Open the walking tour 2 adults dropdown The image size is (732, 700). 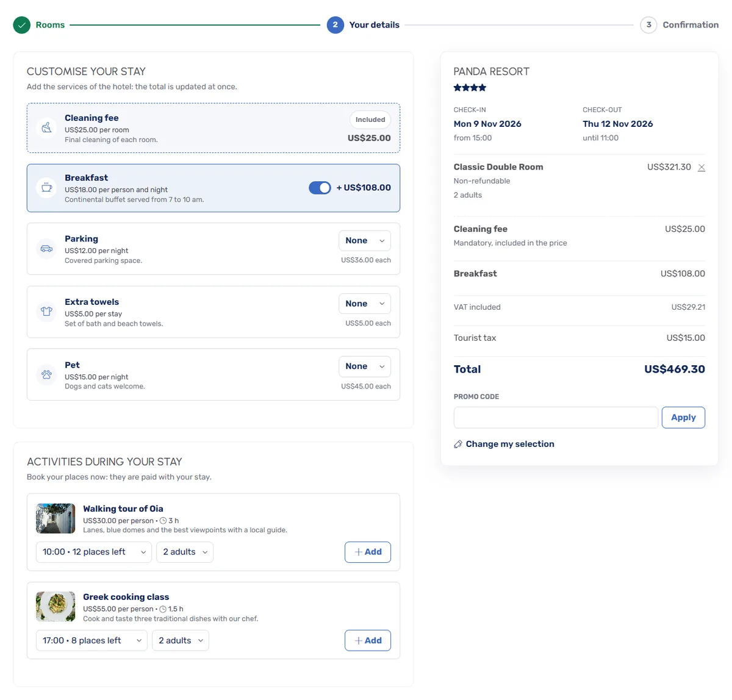185,552
